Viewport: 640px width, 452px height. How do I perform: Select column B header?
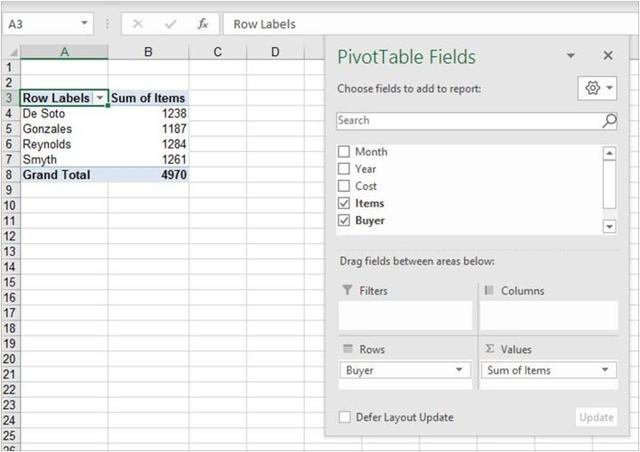click(x=148, y=51)
